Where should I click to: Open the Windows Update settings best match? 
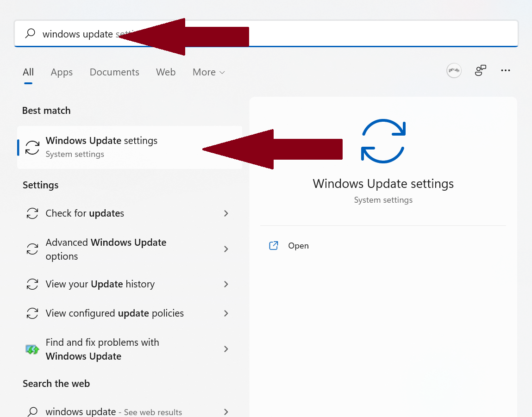(x=130, y=147)
